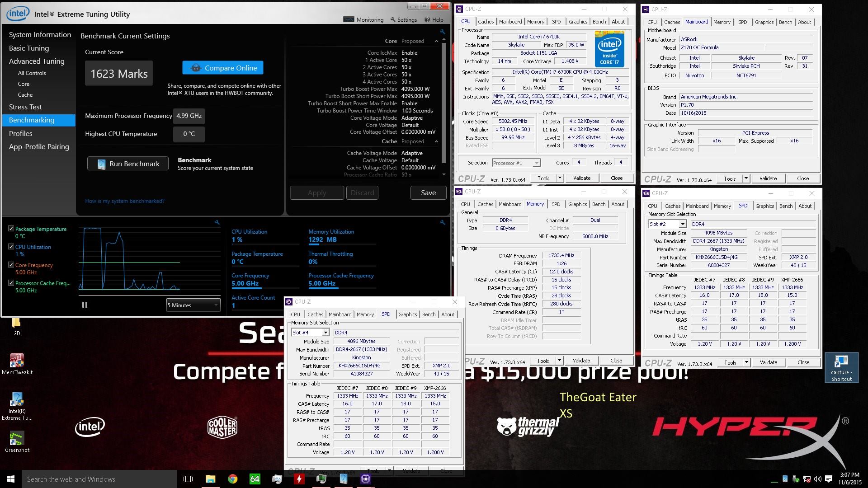Screen dimensions: 868x488
Task: Open the Slot #2 memory slot dropdown
Action: [667, 224]
